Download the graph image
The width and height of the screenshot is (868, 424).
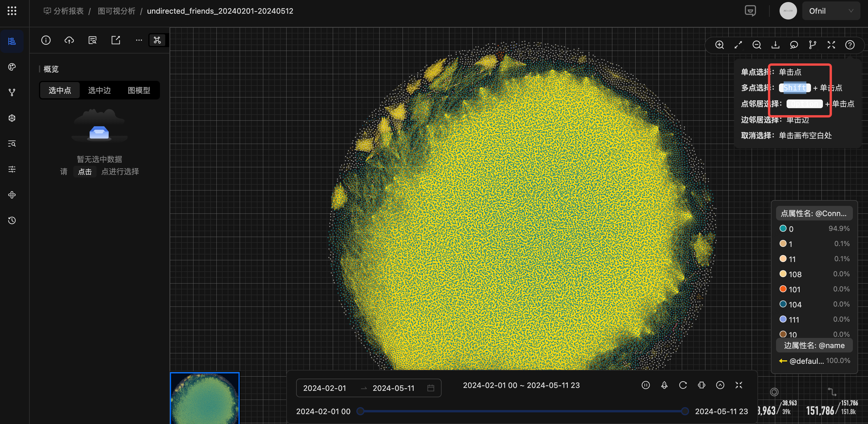[775, 45]
